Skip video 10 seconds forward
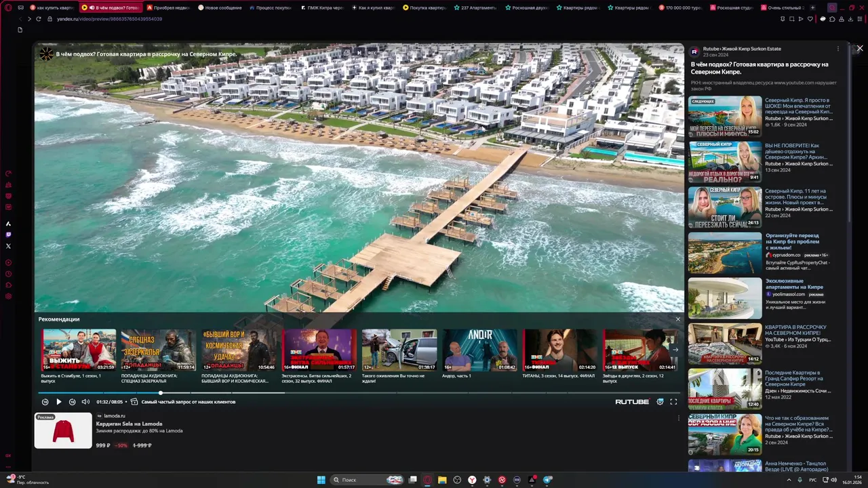This screenshot has height=488, width=868. pos(73,402)
